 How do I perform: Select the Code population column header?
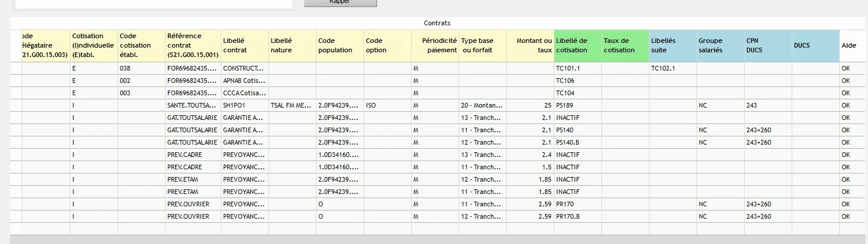tap(339, 45)
